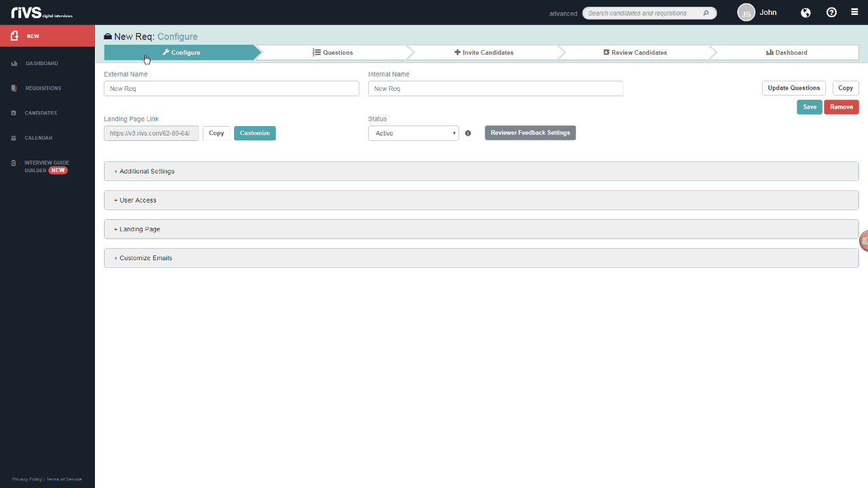Open the Terms of Service link
Image resolution: width=868 pixels, height=488 pixels.
64,479
